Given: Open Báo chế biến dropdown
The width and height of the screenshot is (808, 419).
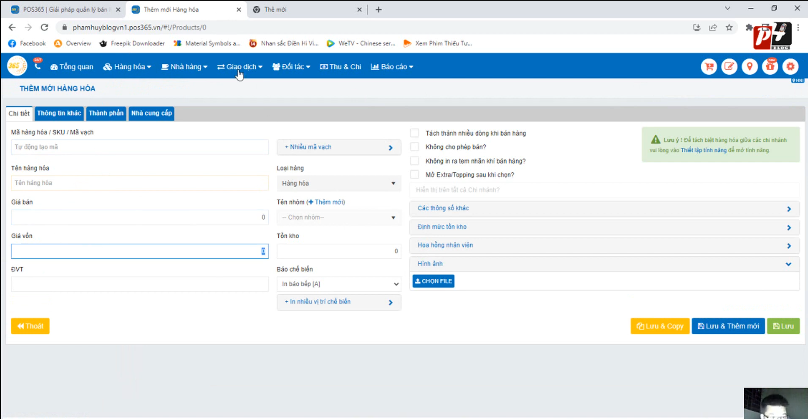Looking at the screenshot, I should click(339, 283).
